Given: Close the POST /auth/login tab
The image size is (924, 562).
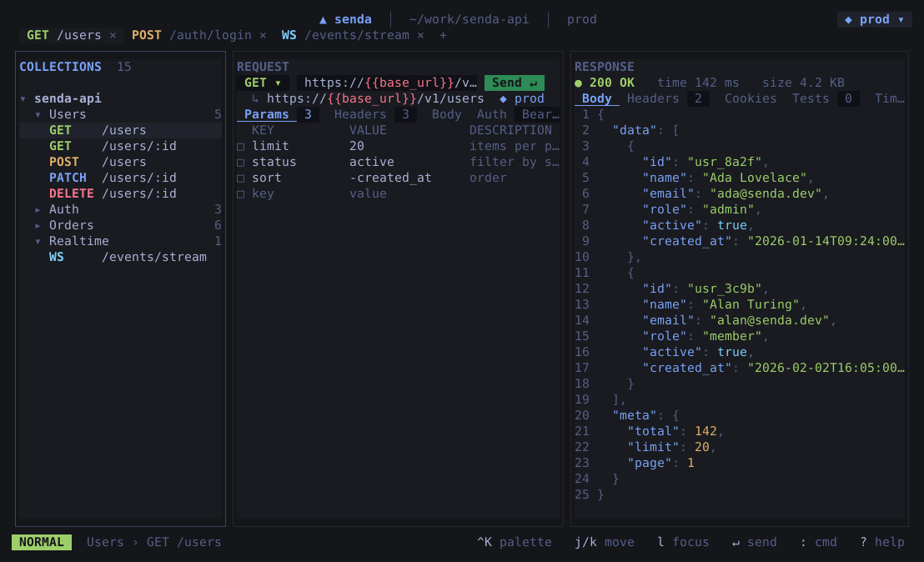Looking at the screenshot, I should click(263, 35).
